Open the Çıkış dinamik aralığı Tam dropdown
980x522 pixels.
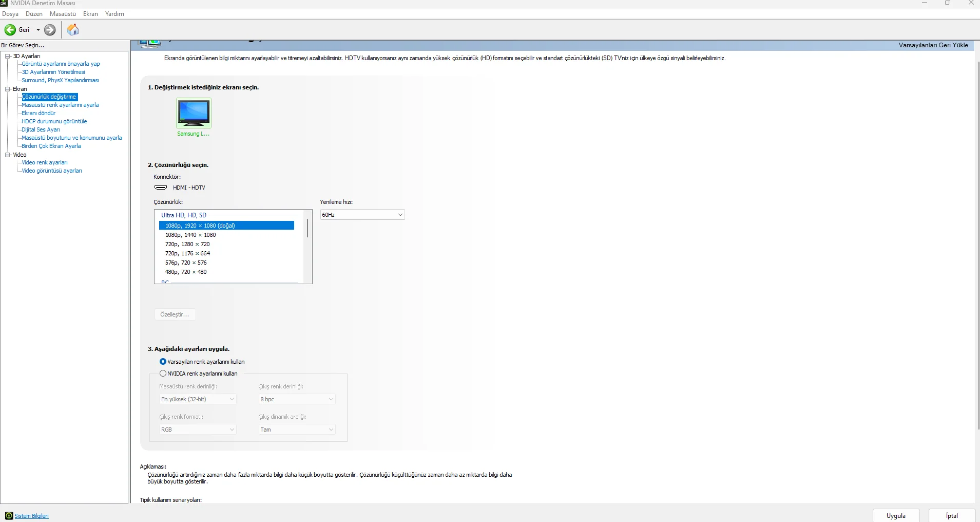coord(297,430)
